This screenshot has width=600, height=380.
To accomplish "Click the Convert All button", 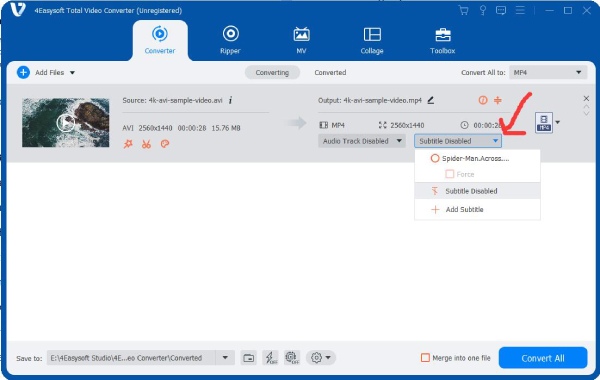I will pyautogui.click(x=543, y=358).
